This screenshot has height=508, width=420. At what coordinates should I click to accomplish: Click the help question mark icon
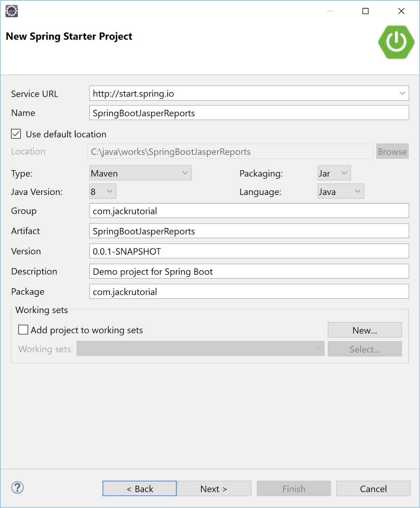coord(17,488)
